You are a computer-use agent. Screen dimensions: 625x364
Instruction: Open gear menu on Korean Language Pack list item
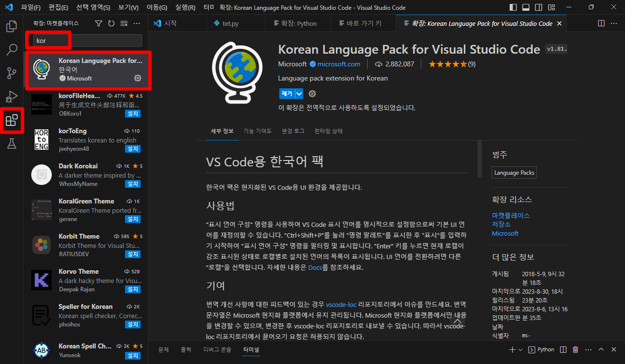[138, 78]
